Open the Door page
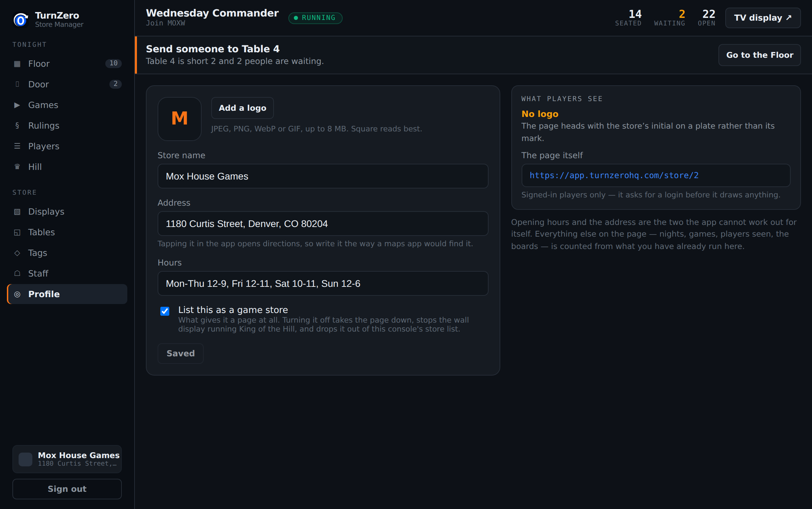Viewport: 812px width, 509px height. 67,84
